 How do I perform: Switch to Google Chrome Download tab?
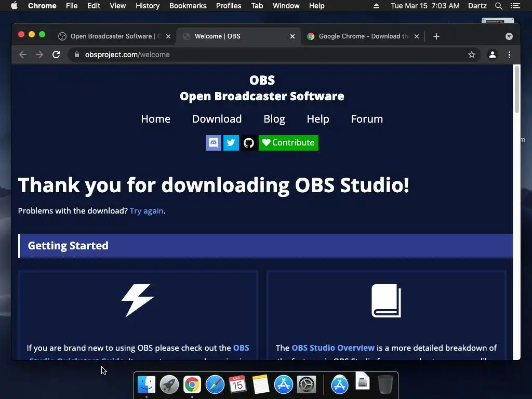[x=362, y=36]
